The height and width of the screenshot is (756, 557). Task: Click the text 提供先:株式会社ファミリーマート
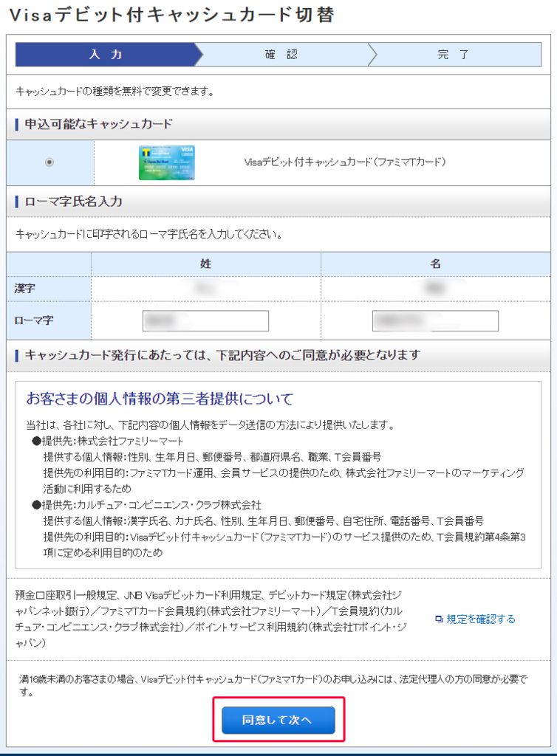click(112, 441)
